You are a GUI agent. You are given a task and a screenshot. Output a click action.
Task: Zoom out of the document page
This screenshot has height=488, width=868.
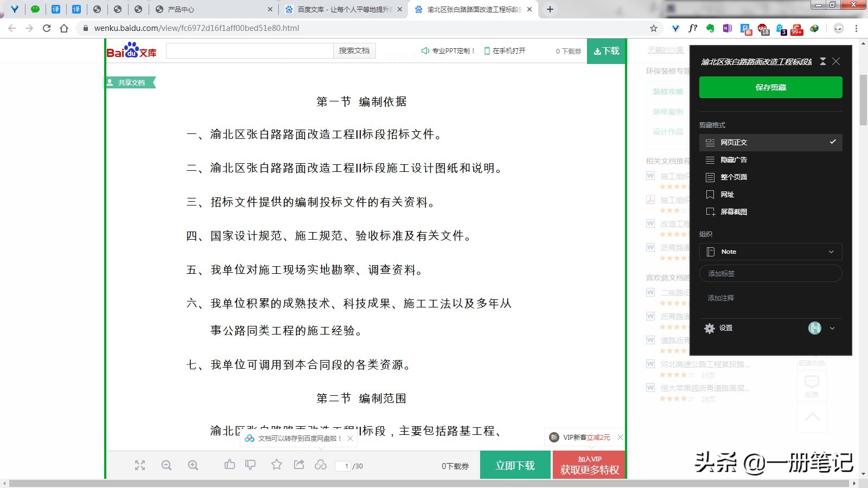(167, 465)
